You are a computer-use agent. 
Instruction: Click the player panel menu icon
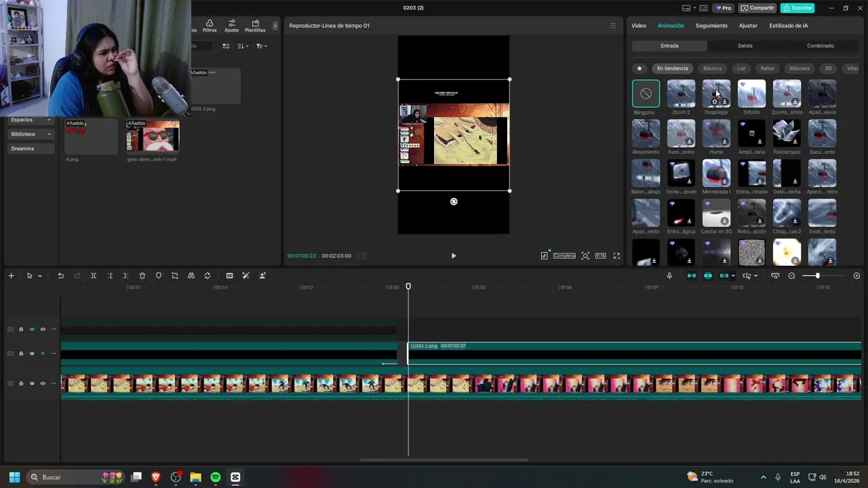(613, 26)
